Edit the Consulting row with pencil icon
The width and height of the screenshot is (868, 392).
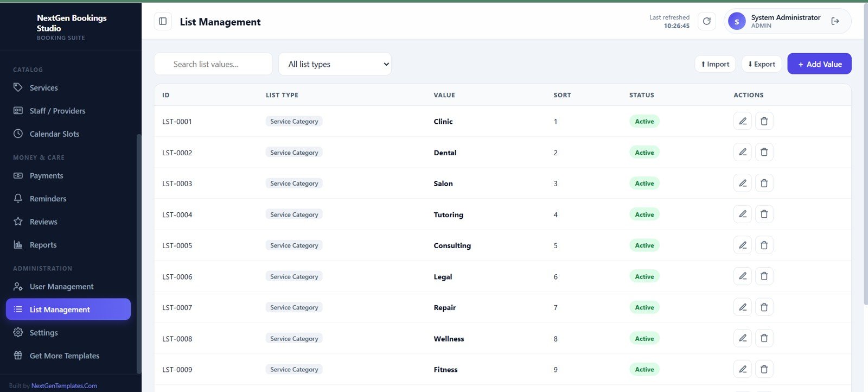pyautogui.click(x=743, y=245)
